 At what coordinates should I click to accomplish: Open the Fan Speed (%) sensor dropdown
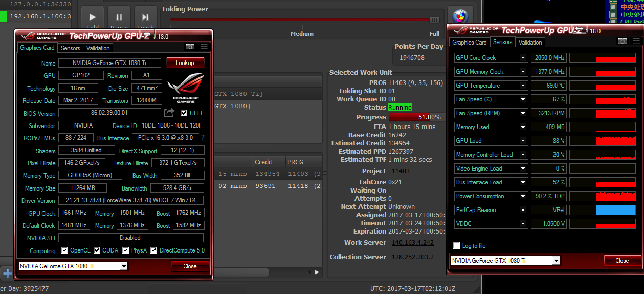pyautogui.click(x=523, y=99)
